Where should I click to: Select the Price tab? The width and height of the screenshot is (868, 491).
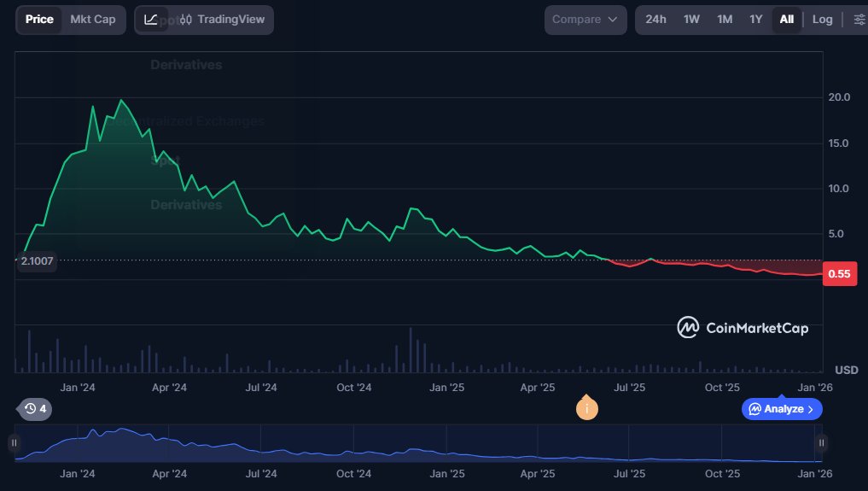39,20
